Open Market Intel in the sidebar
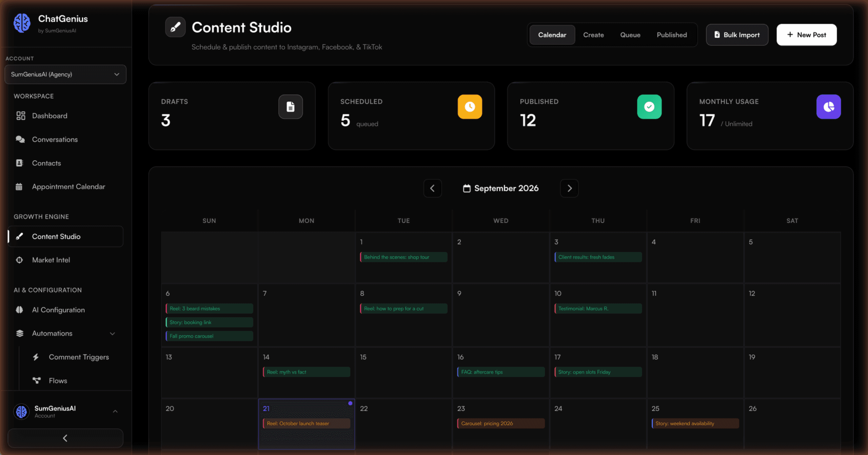The image size is (868, 455). (x=65, y=260)
